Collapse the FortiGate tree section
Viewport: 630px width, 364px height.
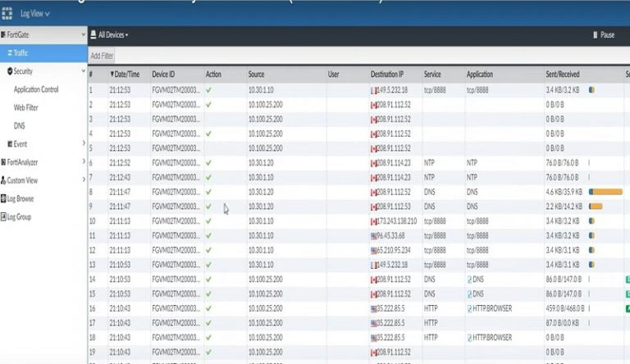pos(83,35)
